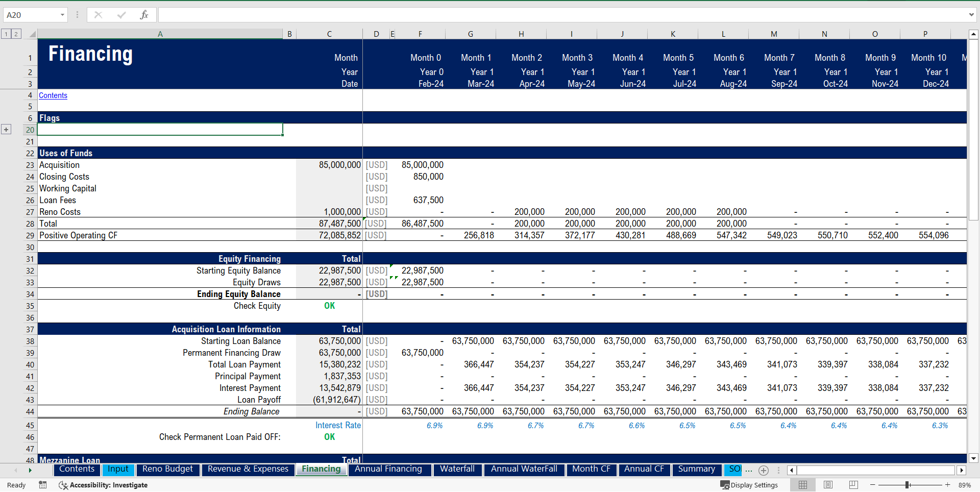
Task: Click the Accessibility Investigate status item
Action: [103, 485]
